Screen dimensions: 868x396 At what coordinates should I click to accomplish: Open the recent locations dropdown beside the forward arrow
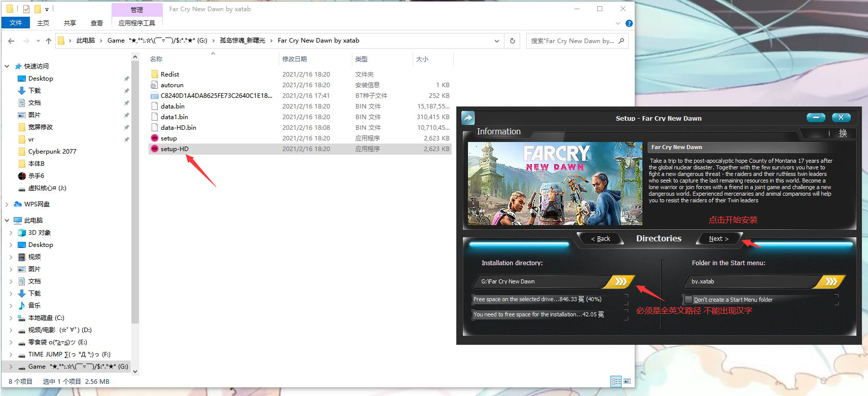pyautogui.click(x=38, y=41)
